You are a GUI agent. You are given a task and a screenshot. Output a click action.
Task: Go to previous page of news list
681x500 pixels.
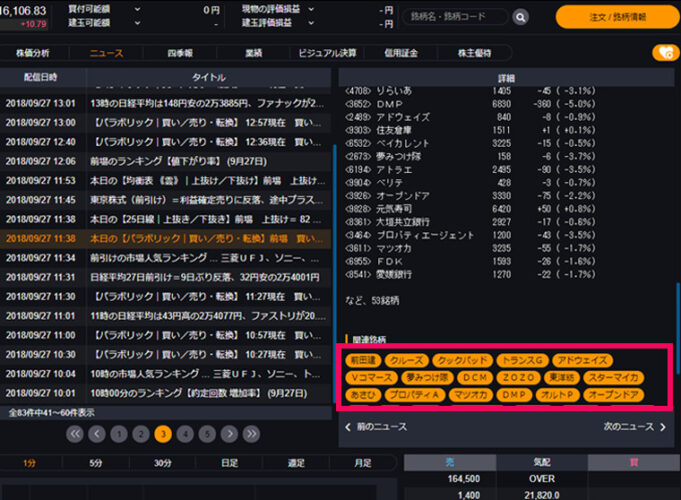tap(97, 434)
